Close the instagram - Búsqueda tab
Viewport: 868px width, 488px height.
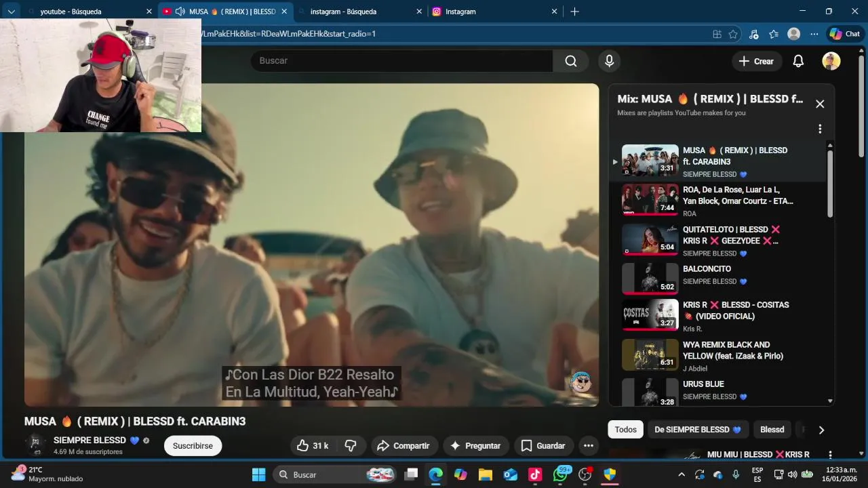coord(419,12)
